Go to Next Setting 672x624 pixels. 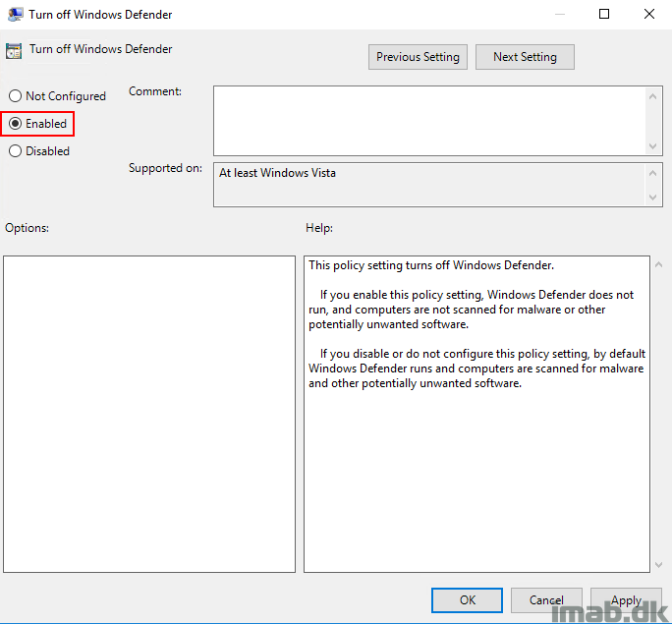[525, 57]
